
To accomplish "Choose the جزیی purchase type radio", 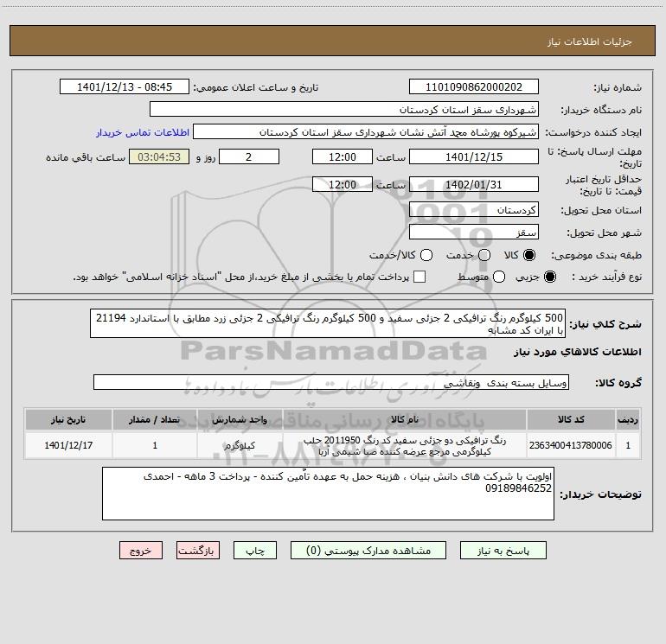I will [x=550, y=277].
